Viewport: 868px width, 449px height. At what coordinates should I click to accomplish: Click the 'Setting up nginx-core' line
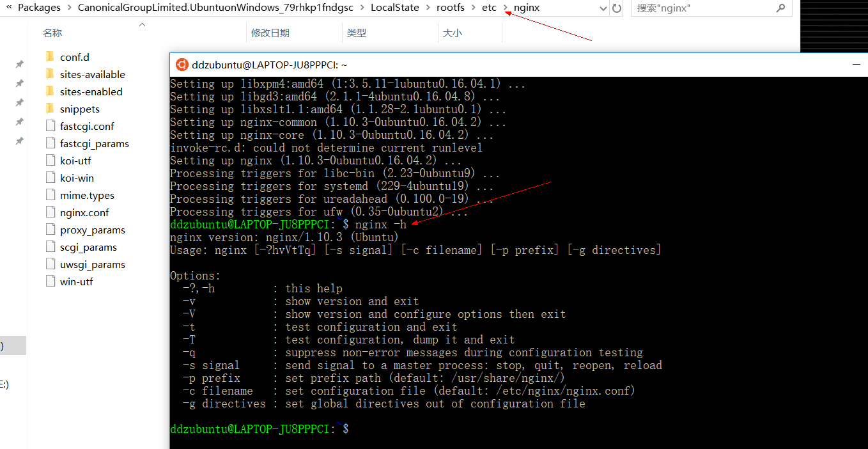pos(332,135)
